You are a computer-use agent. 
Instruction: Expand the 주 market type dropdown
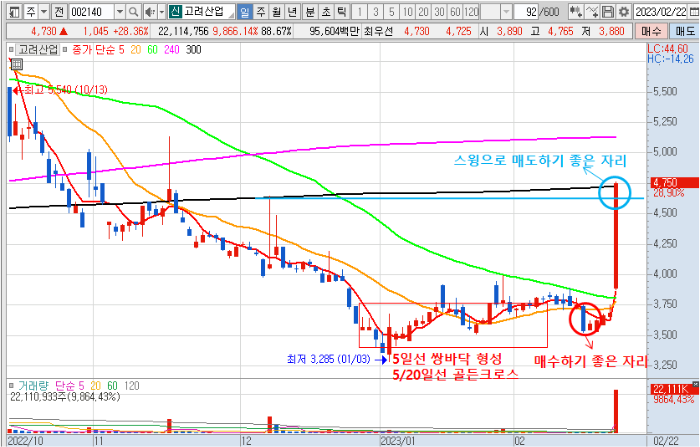click(44, 12)
